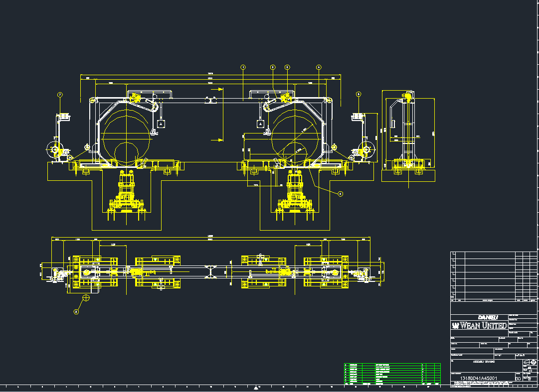The image size is (539, 392).
Task: Select the WEAN UNITED logo graphic
Action: tap(480, 325)
